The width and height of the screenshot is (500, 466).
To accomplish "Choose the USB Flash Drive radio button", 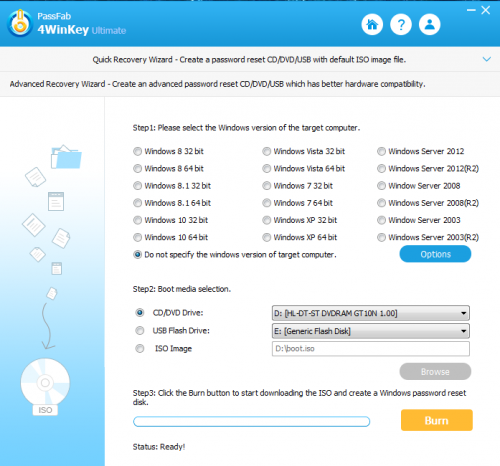I will (x=140, y=331).
